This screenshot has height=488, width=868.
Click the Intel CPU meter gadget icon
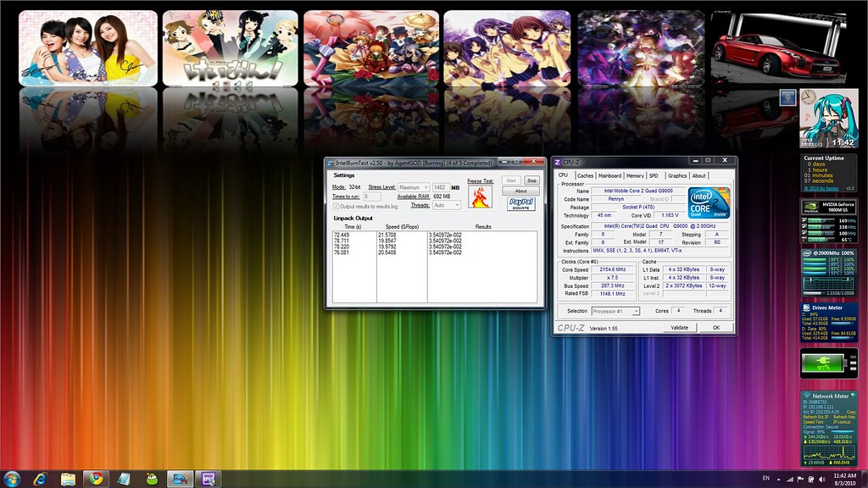(807, 252)
